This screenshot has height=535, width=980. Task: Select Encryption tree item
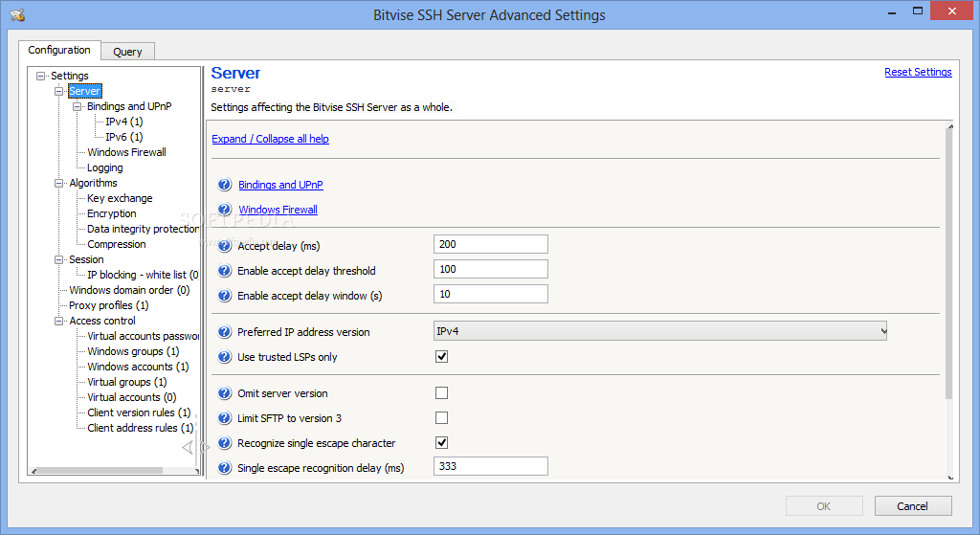pos(112,213)
